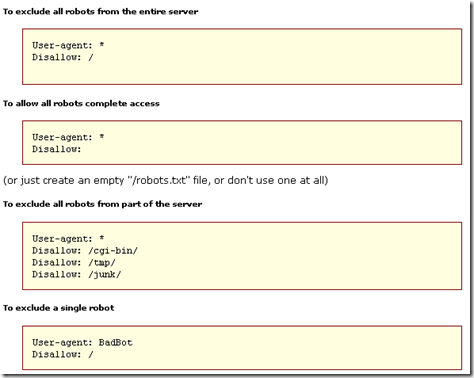Click the 'Disallow: /cgi-bin/' line
Screen dimensions: 474x378
pos(85,251)
